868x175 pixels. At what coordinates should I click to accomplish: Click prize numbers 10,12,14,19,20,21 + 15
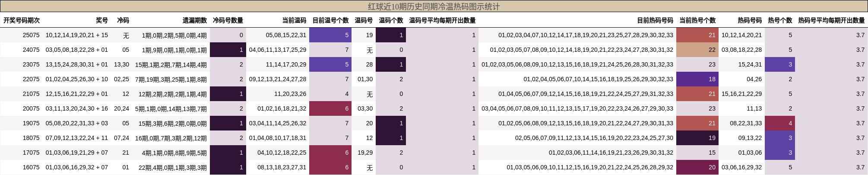tap(77, 35)
